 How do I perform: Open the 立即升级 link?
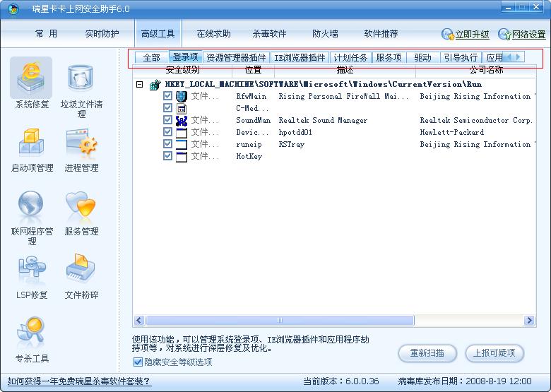(473, 35)
